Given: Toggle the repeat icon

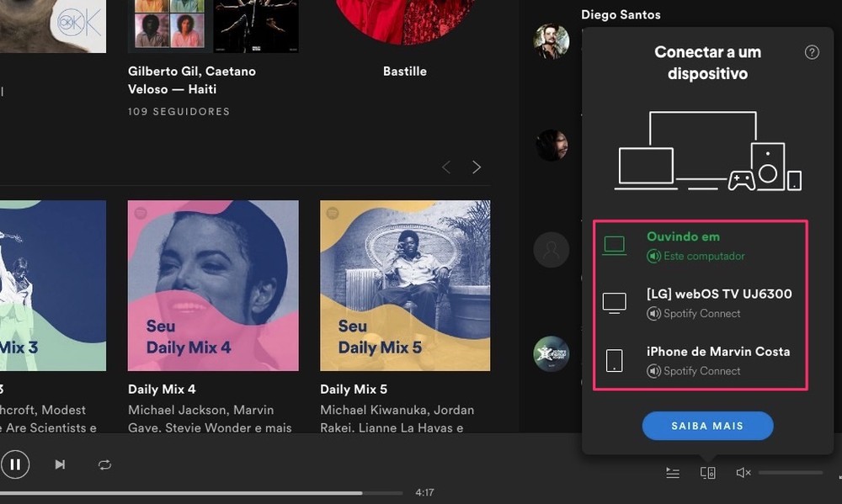Looking at the screenshot, I should point(104,464).
